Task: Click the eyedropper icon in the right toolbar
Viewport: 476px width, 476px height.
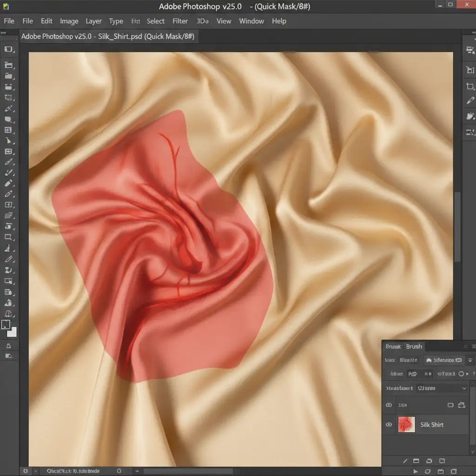Action: (x=470, y=101)
